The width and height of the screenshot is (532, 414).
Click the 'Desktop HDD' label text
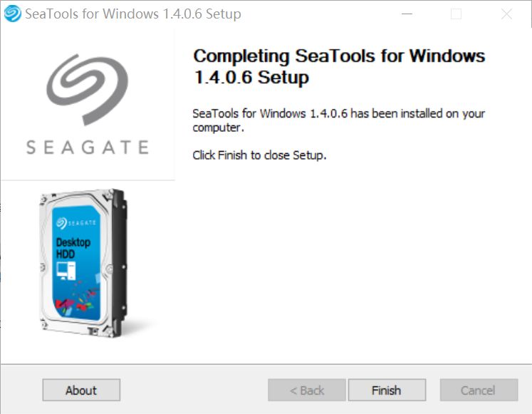[x=73, y=248]
